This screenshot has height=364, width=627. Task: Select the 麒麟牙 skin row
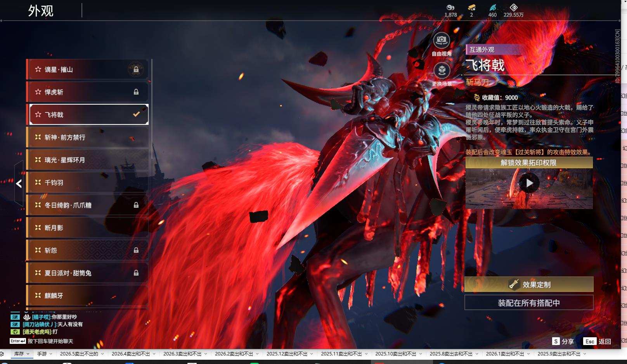coord(88,295)
